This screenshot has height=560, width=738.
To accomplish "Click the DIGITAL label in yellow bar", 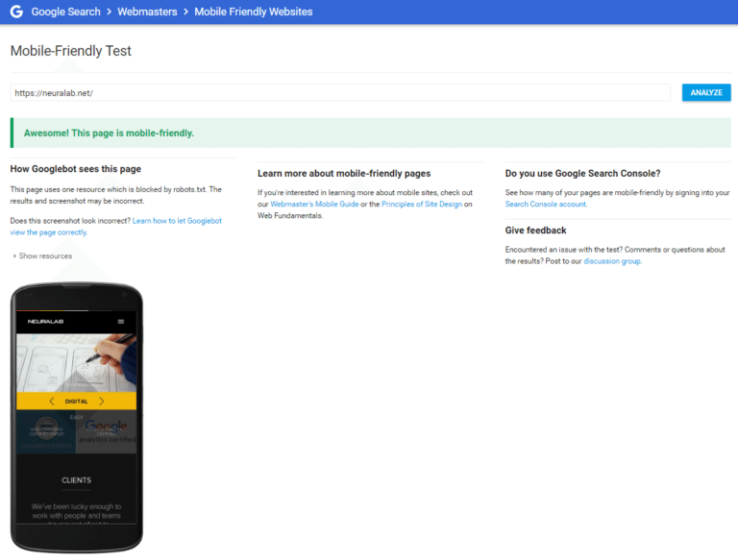I will coord(76,402).
